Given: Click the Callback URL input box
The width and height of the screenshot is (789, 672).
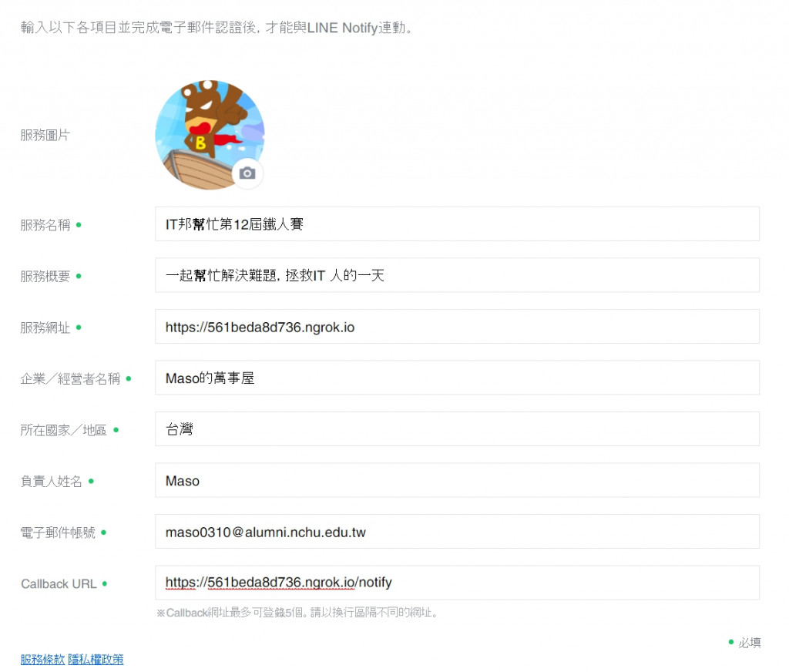Looking at the screenshot, I should [457, 583].
